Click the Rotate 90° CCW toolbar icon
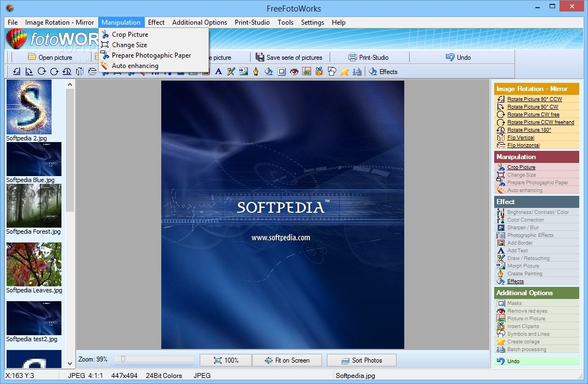 [16, 71]
